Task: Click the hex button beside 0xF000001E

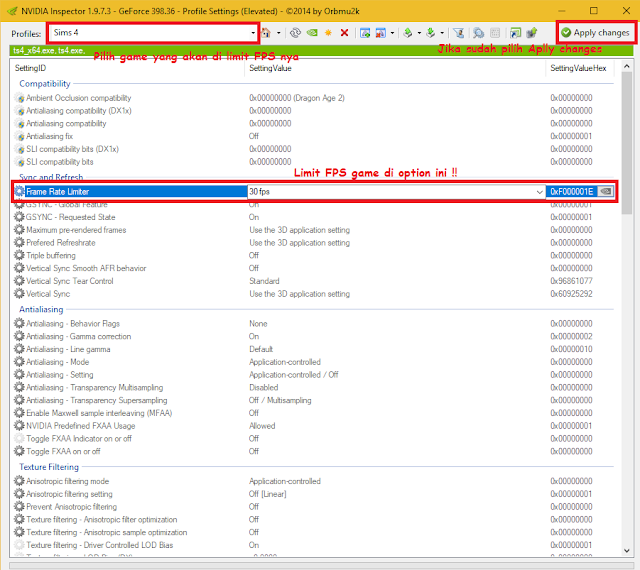Action: coord(606,191)
